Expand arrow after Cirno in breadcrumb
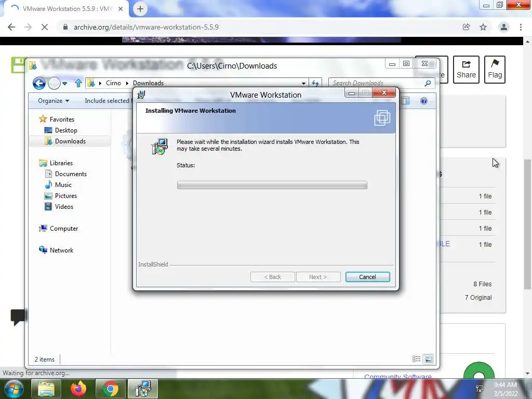The image size is (532, 399). click(x=127, y=83)
